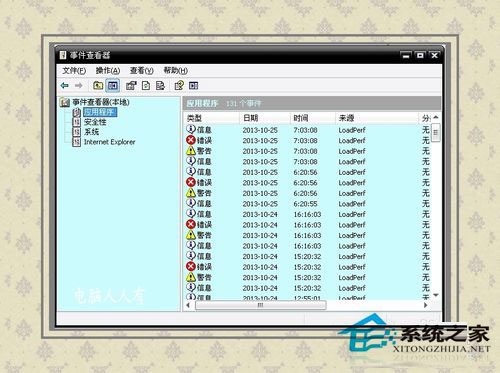The width and height of the screenshot is (500, 373).
Task: Click the 事件查看器 title bar application icon
Action: [x=63, y=55]
